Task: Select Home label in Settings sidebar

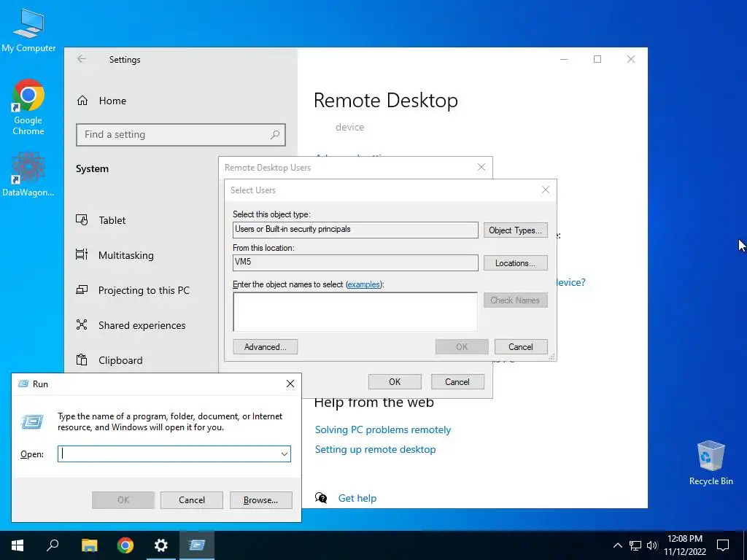Action: point(112,101)
